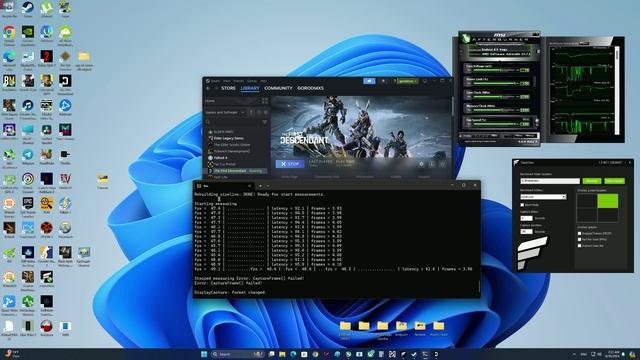Click Steam back navigation arrow
Screen dimensions: 640x360
[208, 88]
